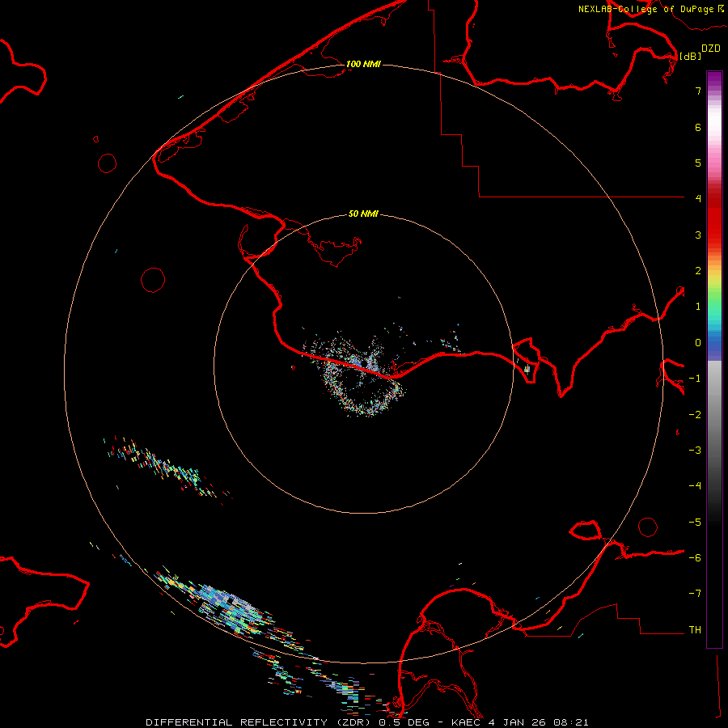
Task: Click the 1 value on the color scale
Action: pos(698,307)
